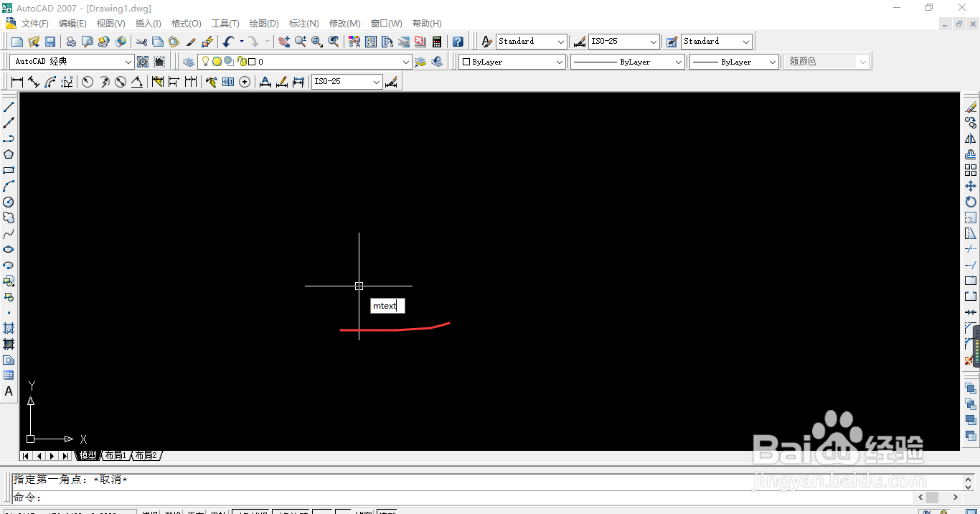Open the ByLayer lineweight dropdown

773,62
